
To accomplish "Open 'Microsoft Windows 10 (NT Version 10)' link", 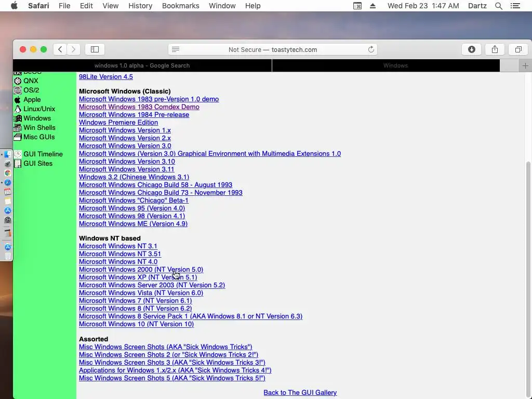I will tap(137, 324).
